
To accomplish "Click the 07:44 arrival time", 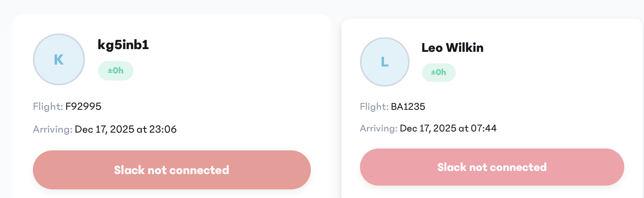I will (x=484, y=128).
